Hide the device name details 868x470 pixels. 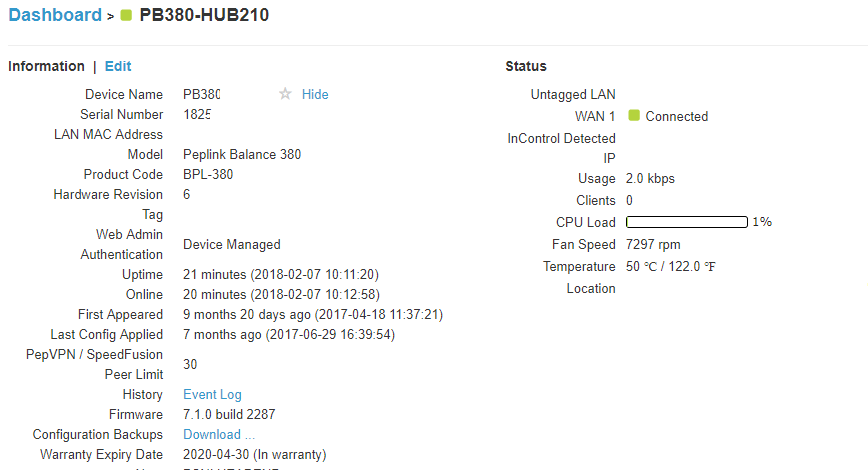tap(315, 94)
